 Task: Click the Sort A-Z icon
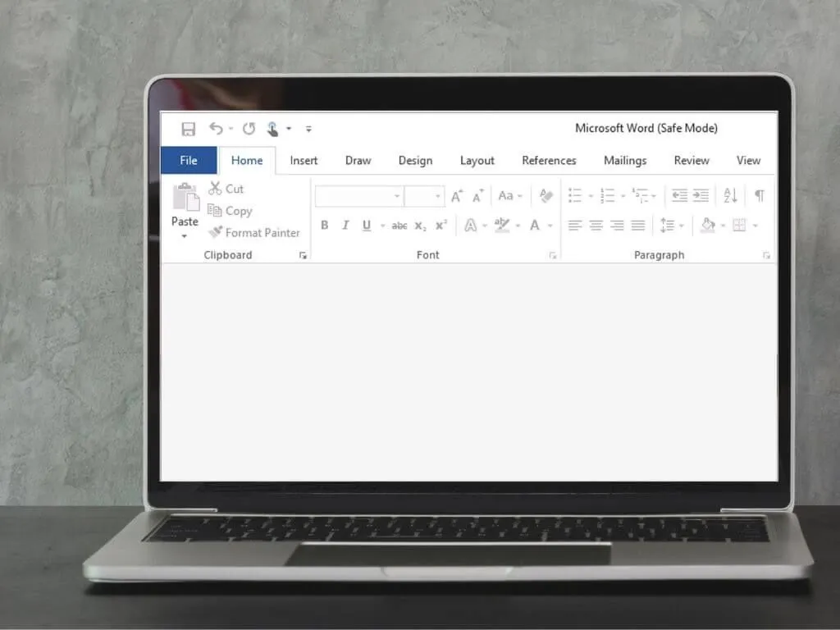coord(730,195)
